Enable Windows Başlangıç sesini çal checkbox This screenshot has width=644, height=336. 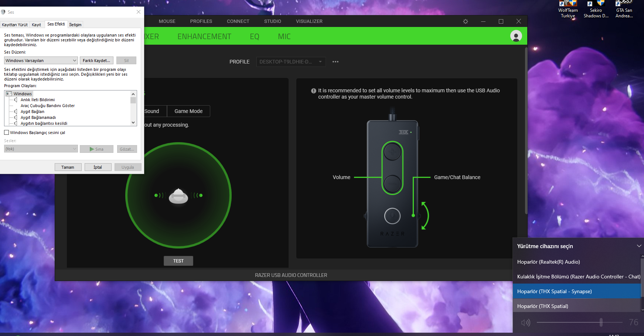[6, 133]
